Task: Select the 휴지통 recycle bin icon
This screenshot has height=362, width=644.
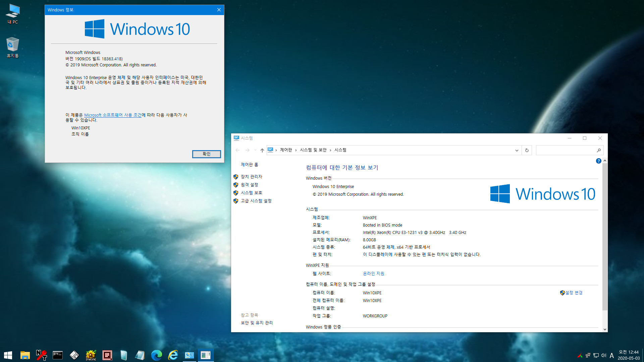Action: tap(13, 47)
